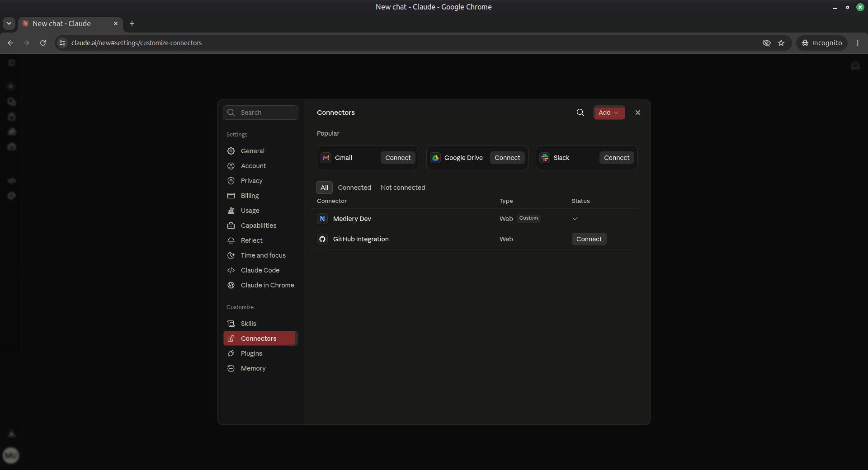
Task: Click the search magnifier icon beside Add
Action: tap(580, 113)
